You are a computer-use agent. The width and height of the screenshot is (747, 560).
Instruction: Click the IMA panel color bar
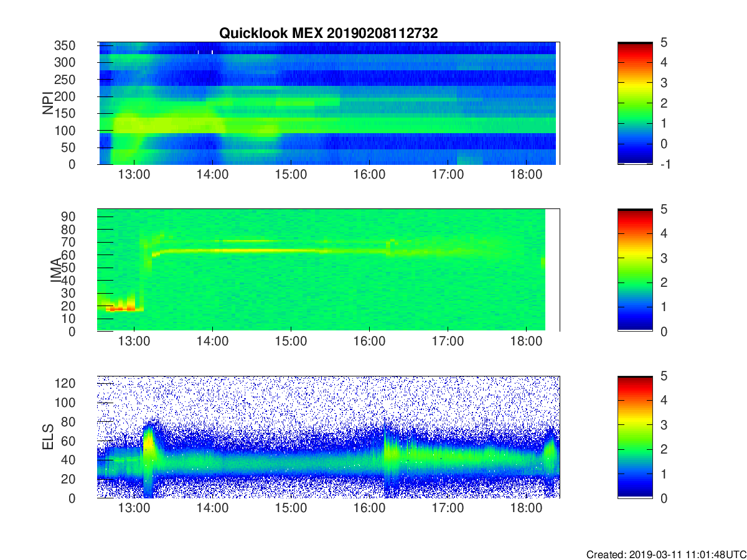click(x=635, y=270)
